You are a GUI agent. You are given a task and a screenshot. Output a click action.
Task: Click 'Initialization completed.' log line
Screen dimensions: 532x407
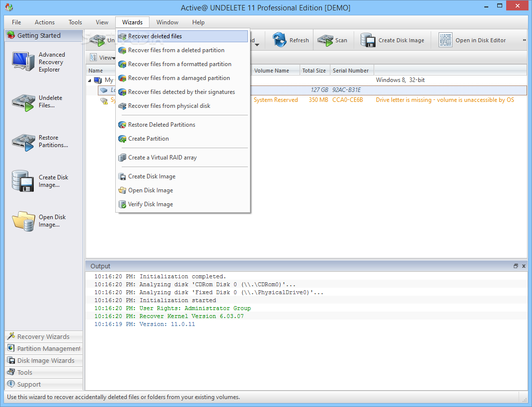point(160,277)
